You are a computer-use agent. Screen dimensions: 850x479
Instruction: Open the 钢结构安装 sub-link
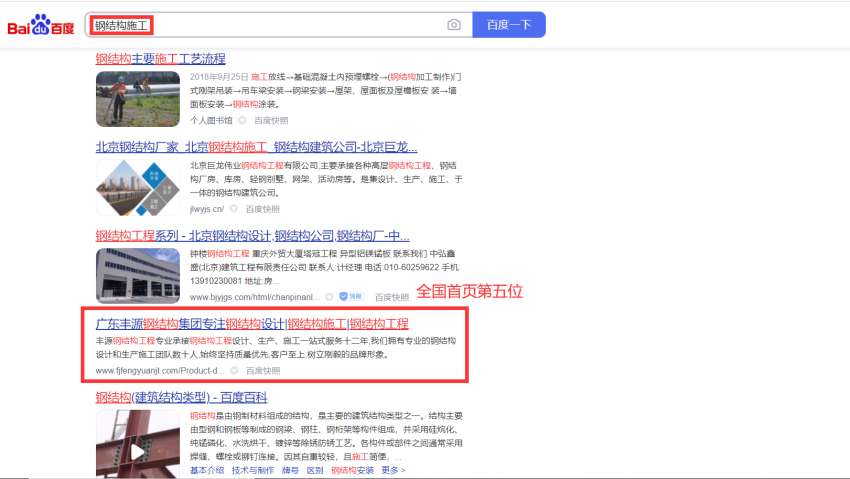click(352, 470)
